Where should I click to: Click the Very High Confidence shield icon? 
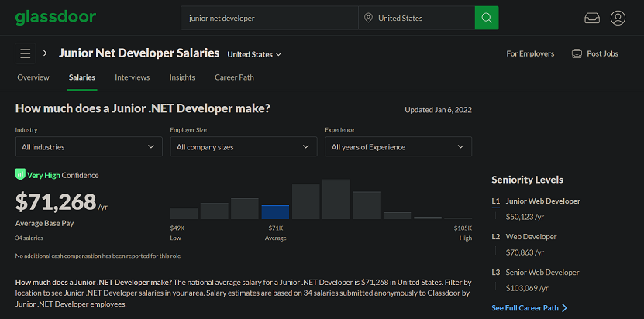[x=20, y=174]
